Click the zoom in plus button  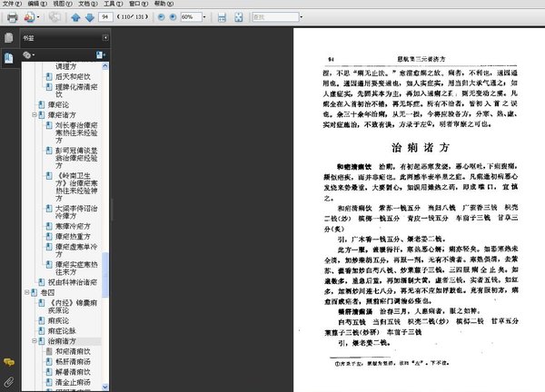pos(173,16)
